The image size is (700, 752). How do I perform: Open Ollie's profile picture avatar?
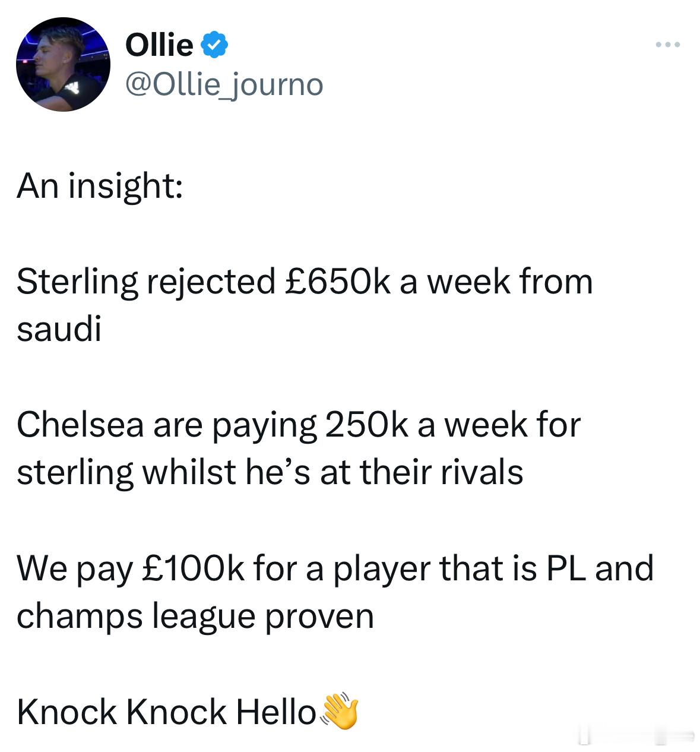[x=63, y=64]
